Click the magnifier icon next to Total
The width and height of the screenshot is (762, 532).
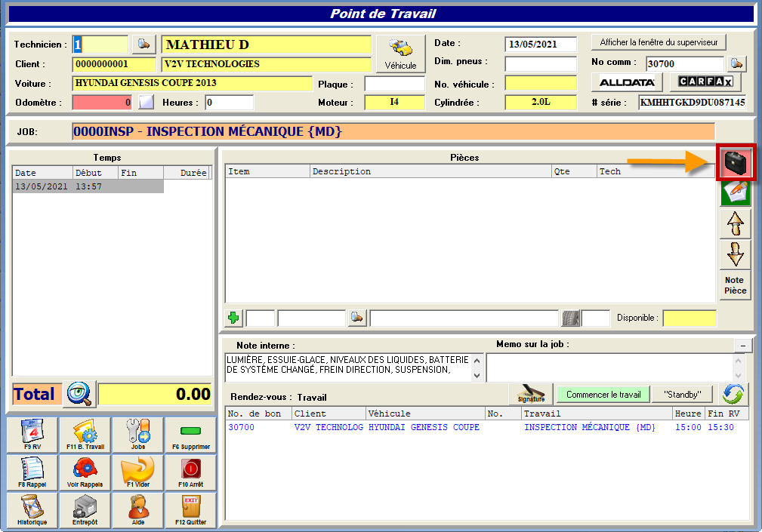tap(79, 394)
